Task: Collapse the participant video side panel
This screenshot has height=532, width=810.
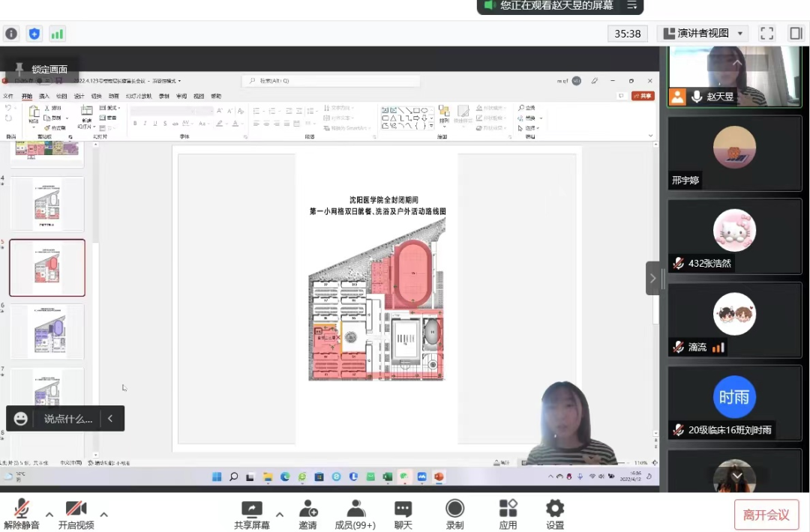Action: click(652, 278)
